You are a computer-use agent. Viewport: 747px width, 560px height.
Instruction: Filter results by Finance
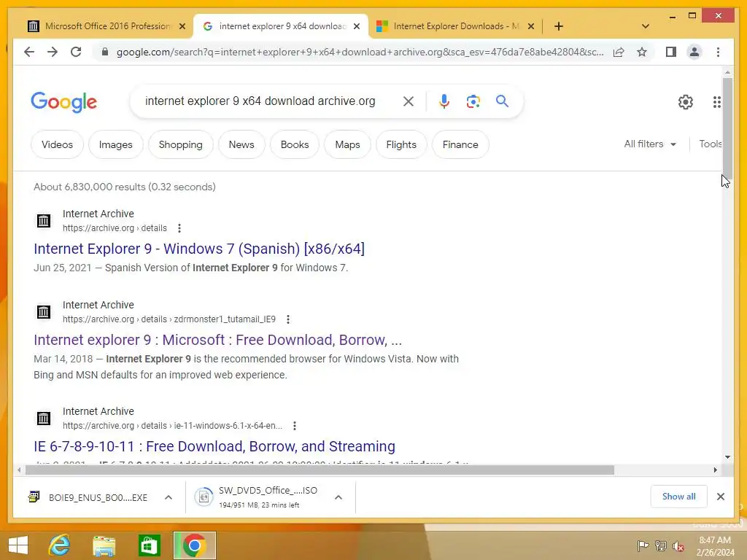[x=460, y=144]
